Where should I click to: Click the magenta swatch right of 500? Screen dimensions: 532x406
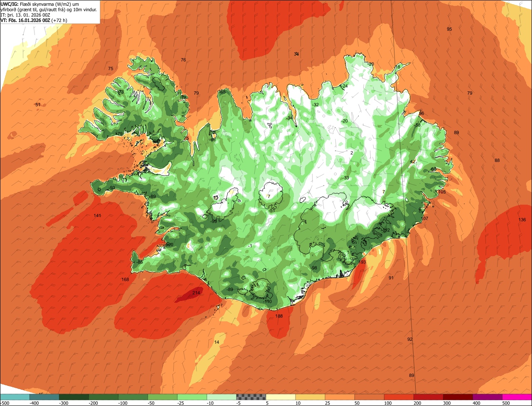click(x=517, y=397)
